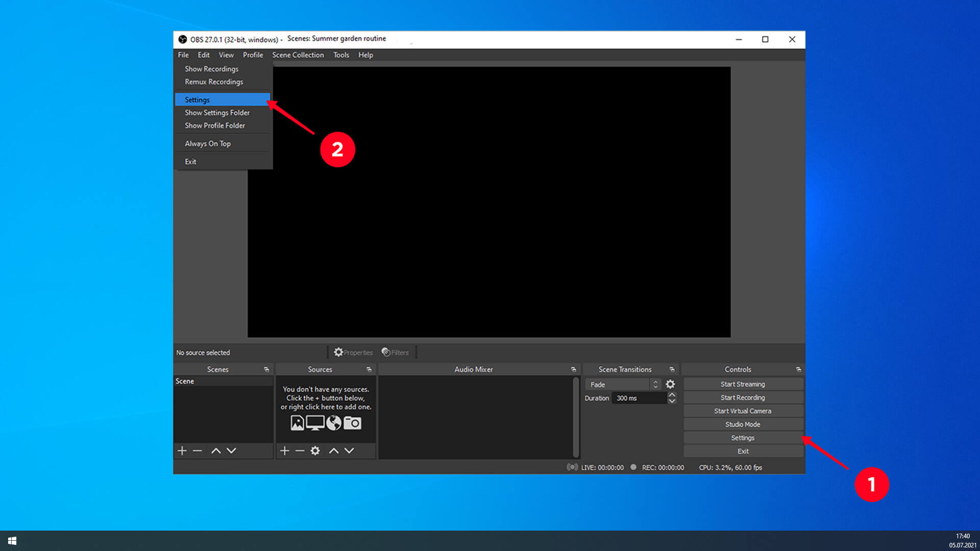Move scene up arrow in Scenes panel
Viewport: 980px width, 551px height.
[x=216, y=450]
